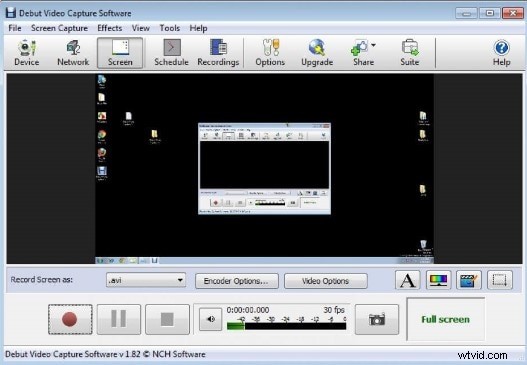527x365 pixels.
Task: Minimize the Debut window
Action: pyautogui.click(x=465, y=13)
